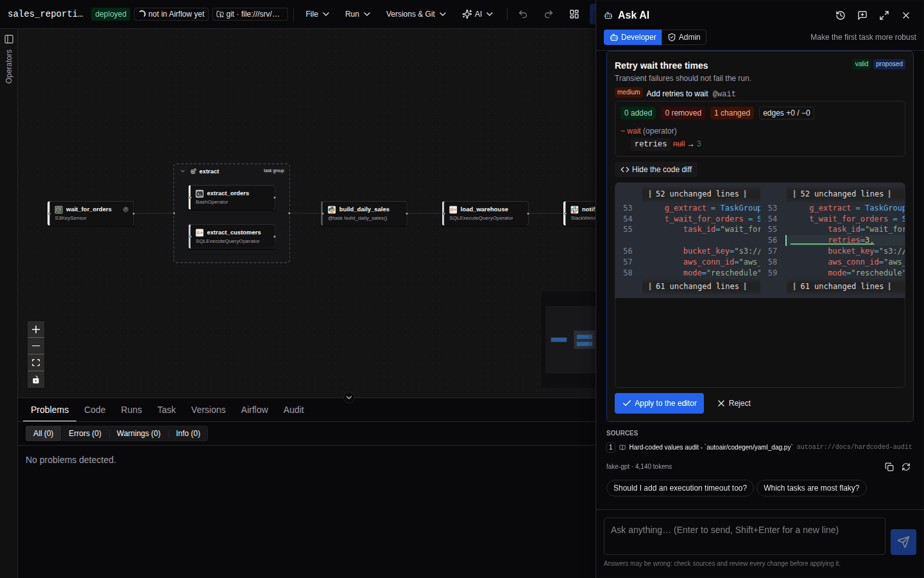Send the Ask AI message
The image size is (924, 578).
[x=903, y=542]
